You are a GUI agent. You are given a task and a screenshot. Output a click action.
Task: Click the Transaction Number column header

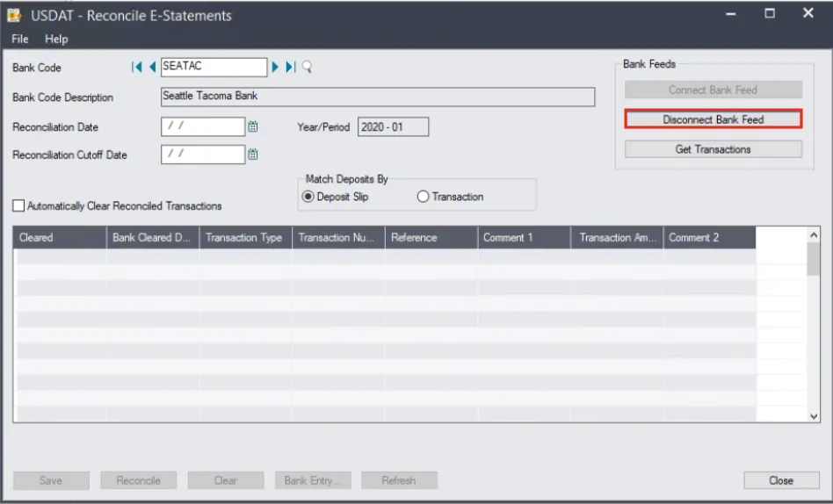click(338, 237)
